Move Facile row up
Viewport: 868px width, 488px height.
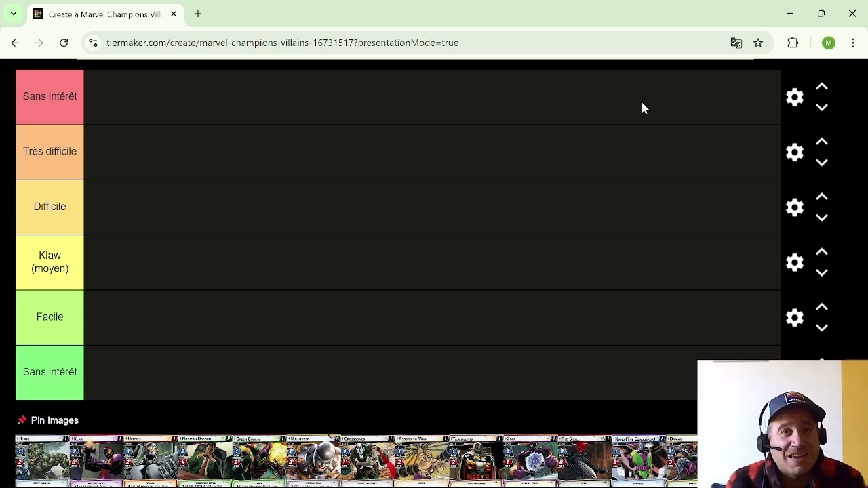pyautogui.click(x=822, y=307)
